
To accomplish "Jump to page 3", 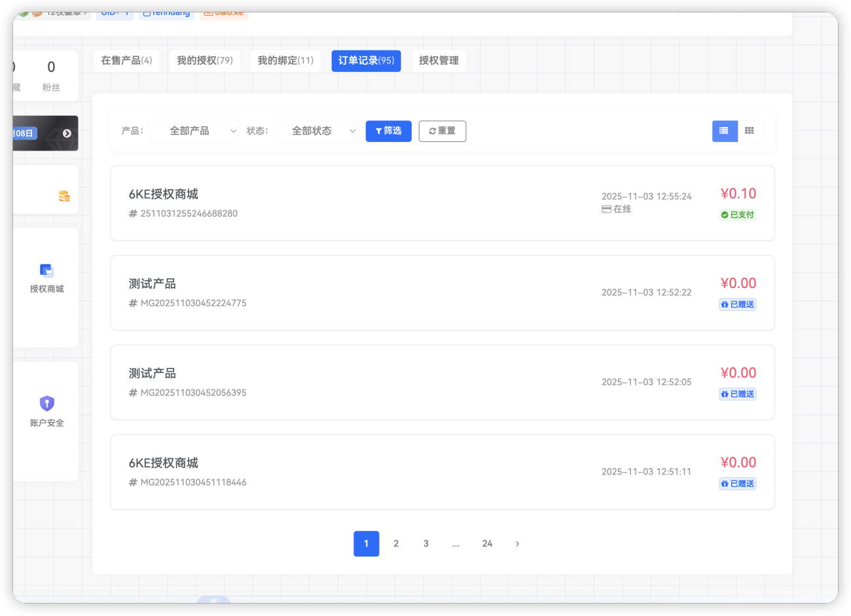I will [426, 544].
